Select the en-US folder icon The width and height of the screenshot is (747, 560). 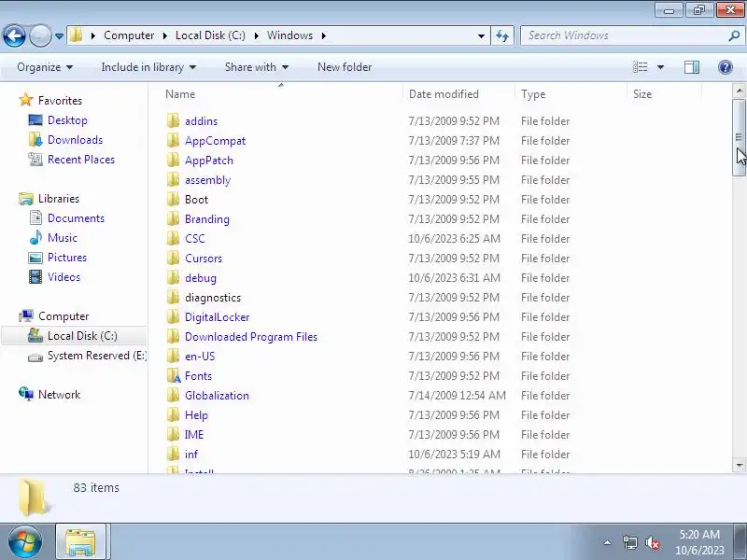coord(174,356)
